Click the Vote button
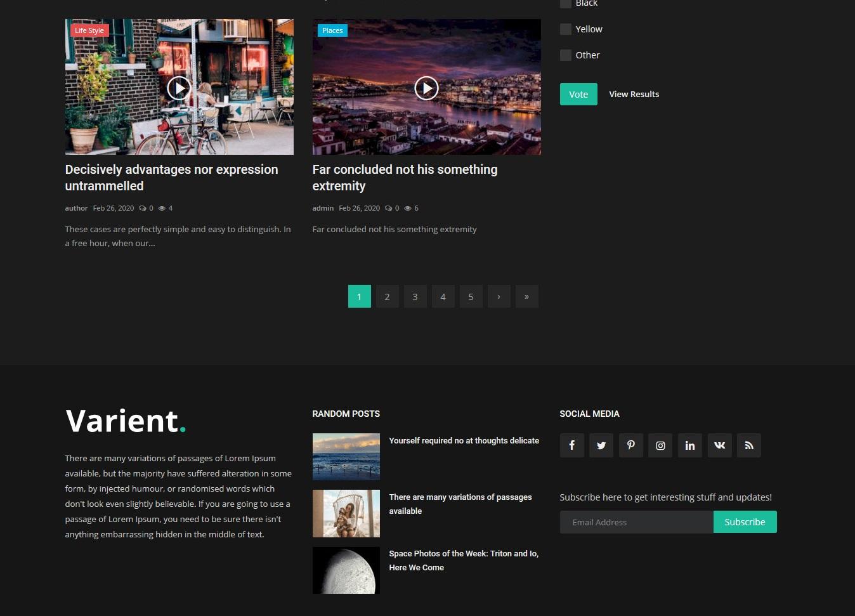 578,94
